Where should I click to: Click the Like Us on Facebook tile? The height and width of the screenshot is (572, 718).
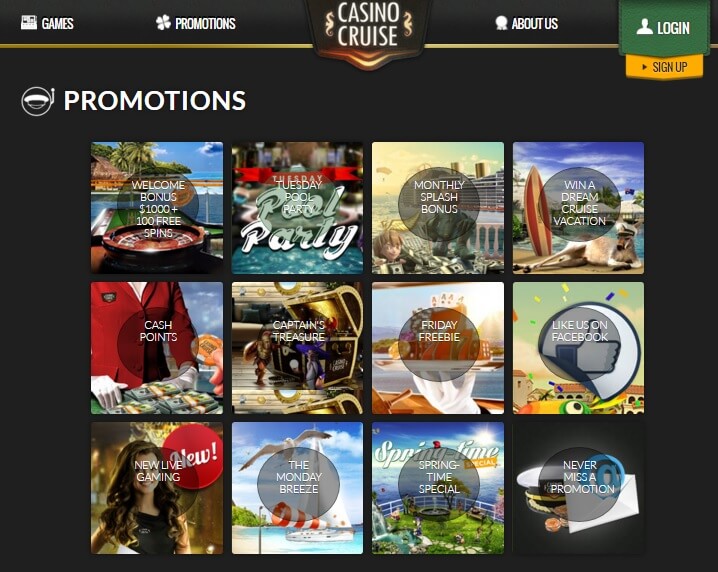tap(578, 348)
